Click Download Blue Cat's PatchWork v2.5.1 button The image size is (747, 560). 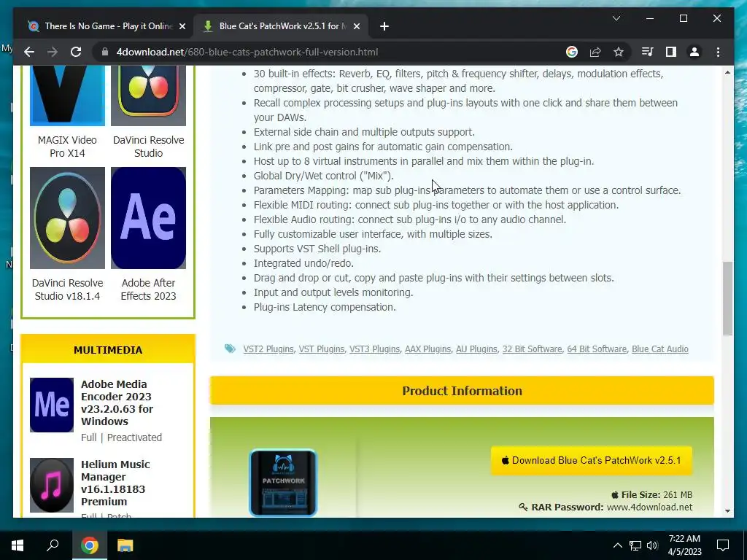[x=591, y=461]
